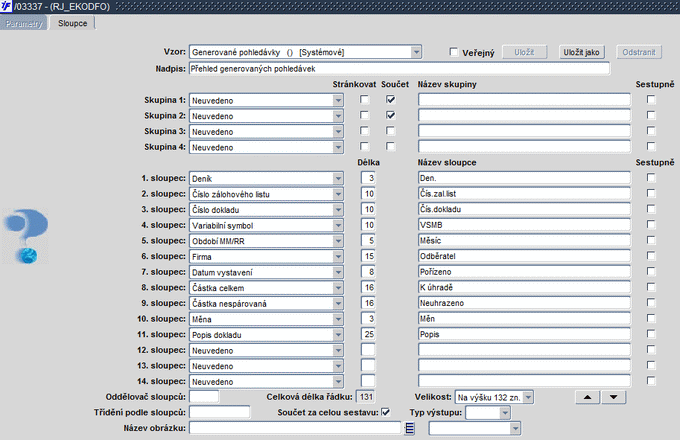
Task: Open the Typ výstupu dropdown
Action: 504,413
